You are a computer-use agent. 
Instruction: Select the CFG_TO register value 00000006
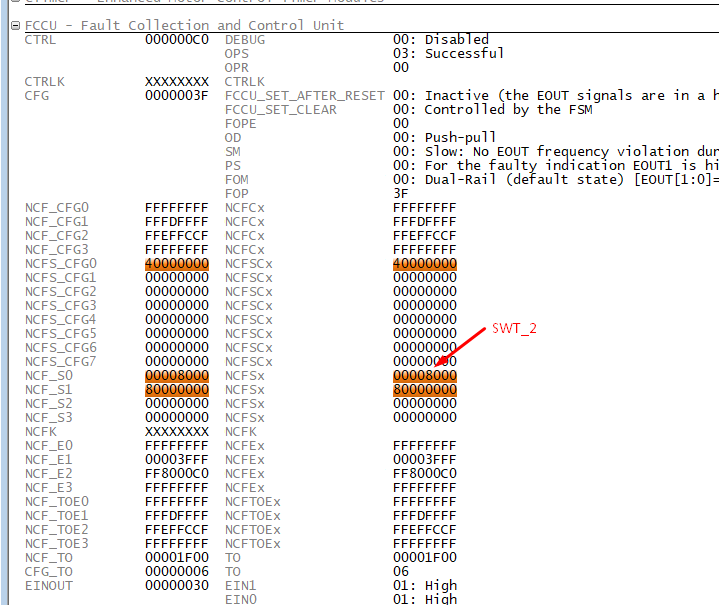pos(177,572)
